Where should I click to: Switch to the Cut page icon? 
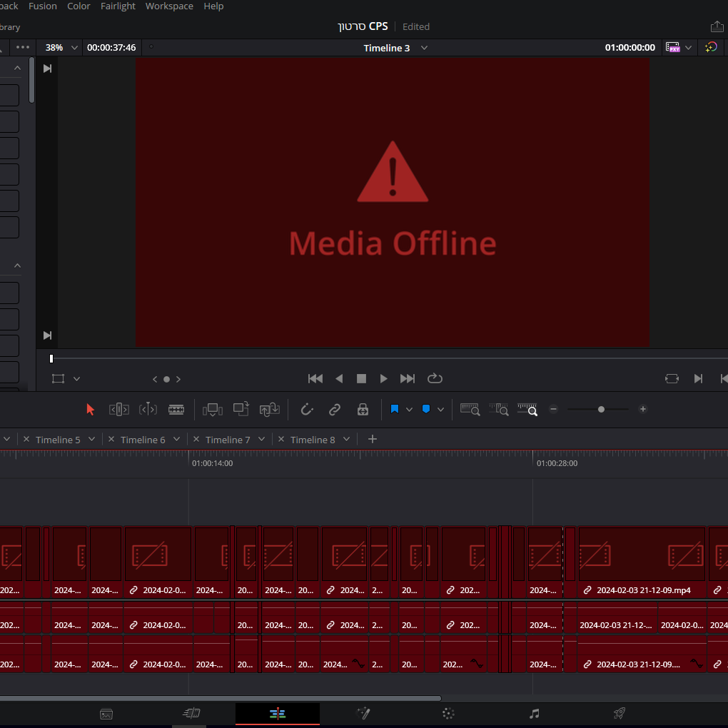pos(192,713)
